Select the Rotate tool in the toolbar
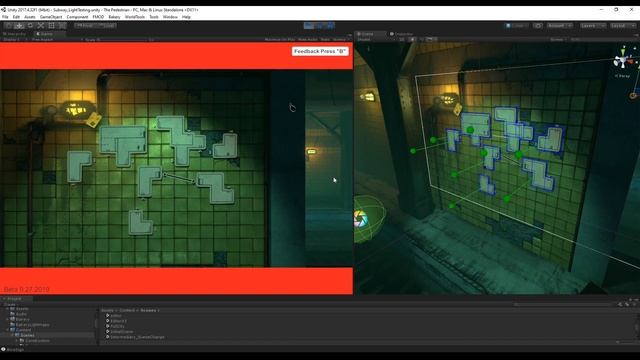The height and width of the screenshot is (360, 640). coord(30,25)
